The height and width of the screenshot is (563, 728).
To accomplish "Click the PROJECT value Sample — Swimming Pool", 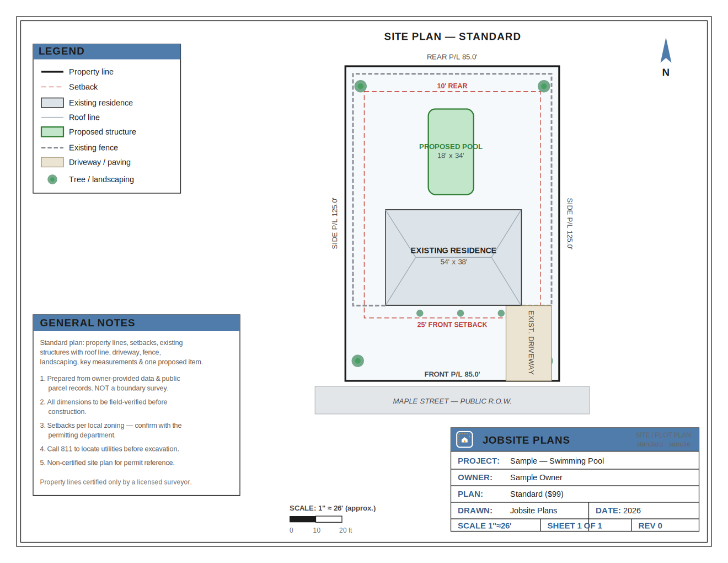I will 557,461.
